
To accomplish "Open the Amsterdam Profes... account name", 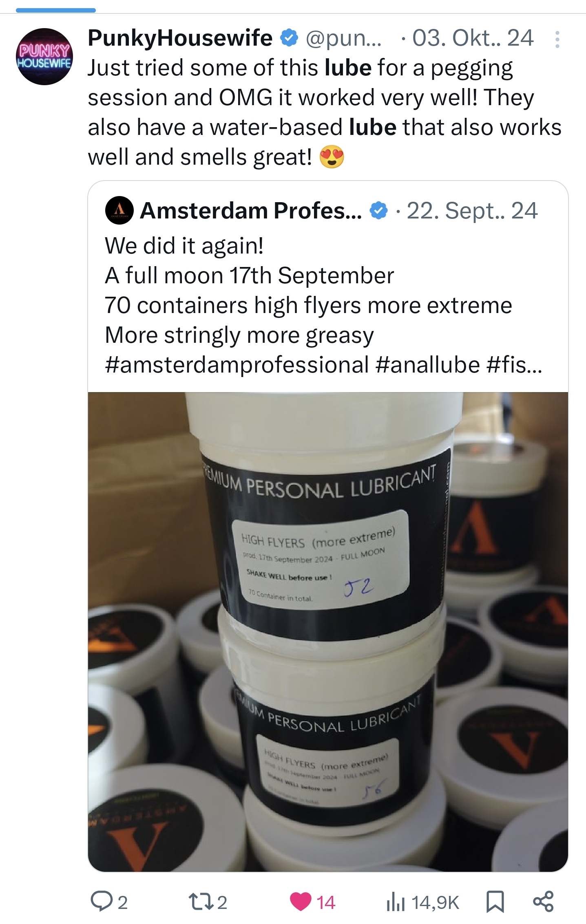I will [251, 211].
